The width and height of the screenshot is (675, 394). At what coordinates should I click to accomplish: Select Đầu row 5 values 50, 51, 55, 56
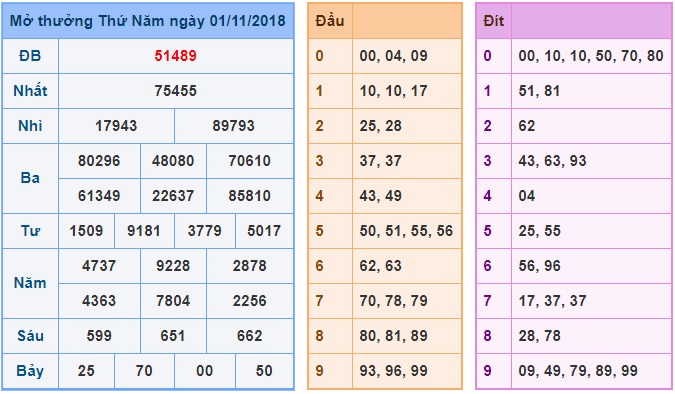click(x=406, y=231)
